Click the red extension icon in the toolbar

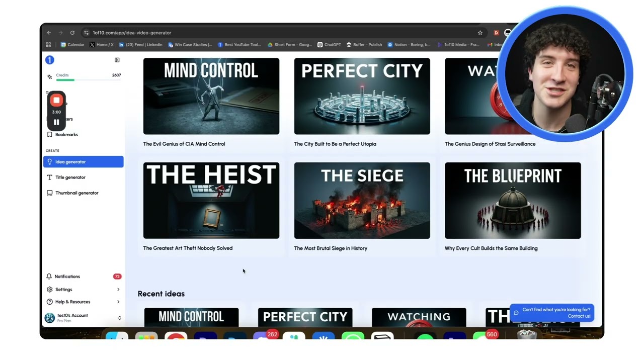click(496, 33)
